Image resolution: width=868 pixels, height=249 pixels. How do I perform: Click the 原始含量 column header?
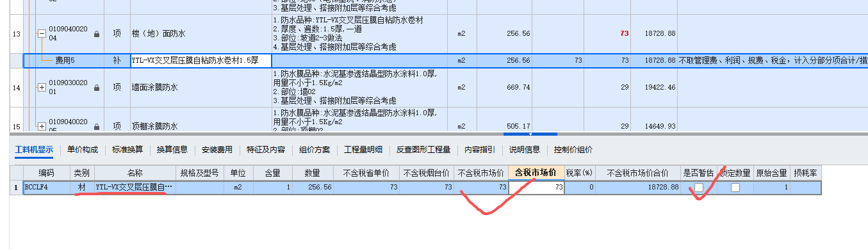coord(772,173)
